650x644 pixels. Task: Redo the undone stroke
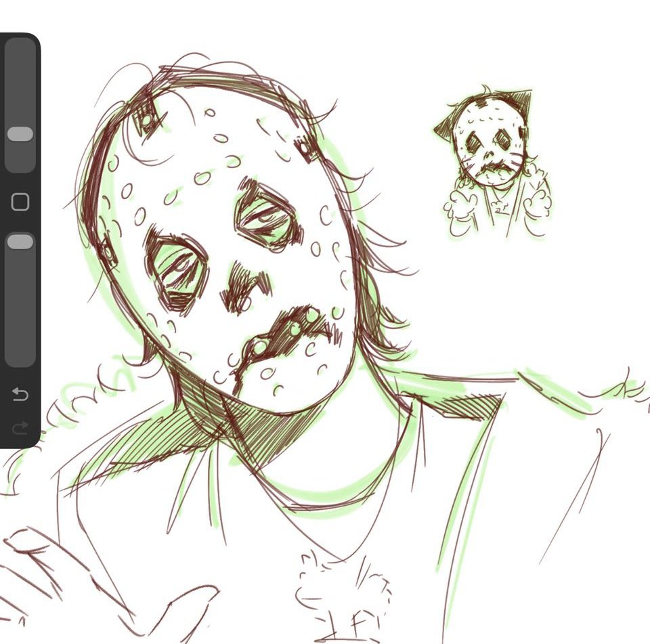(20, 427)
